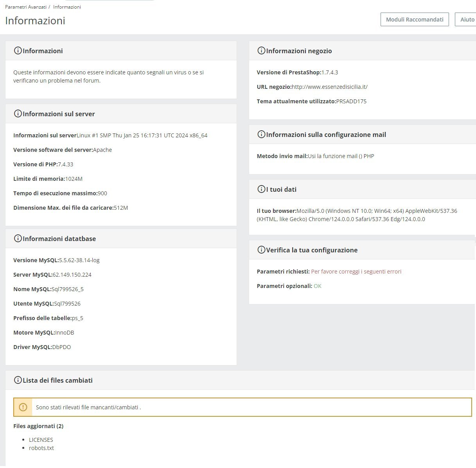Click the shop URL essenzedisicilia.it
This screenshot has width=476, height=468.
329,87
